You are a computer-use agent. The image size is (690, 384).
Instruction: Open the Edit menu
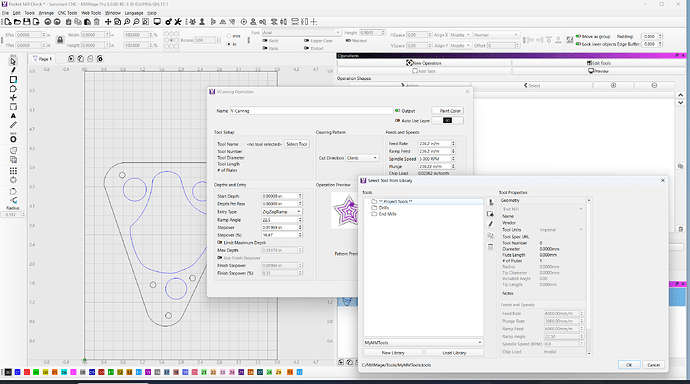[16, 13]
